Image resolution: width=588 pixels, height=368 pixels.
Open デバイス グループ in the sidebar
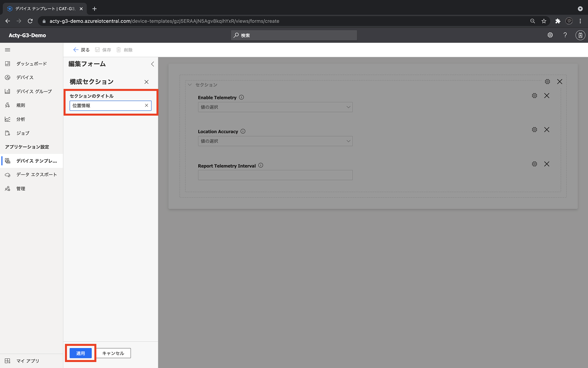coord(31,92)
